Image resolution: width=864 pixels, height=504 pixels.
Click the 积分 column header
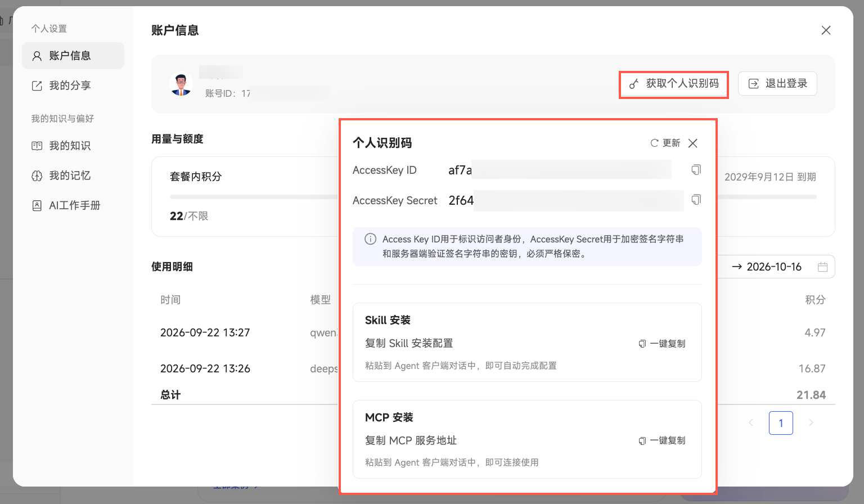815,300
